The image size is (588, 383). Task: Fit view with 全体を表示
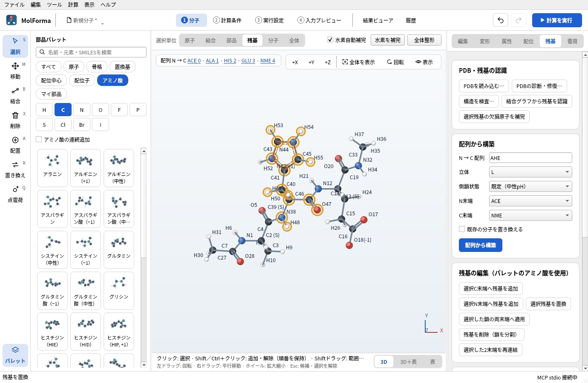[x=359, y=62]
